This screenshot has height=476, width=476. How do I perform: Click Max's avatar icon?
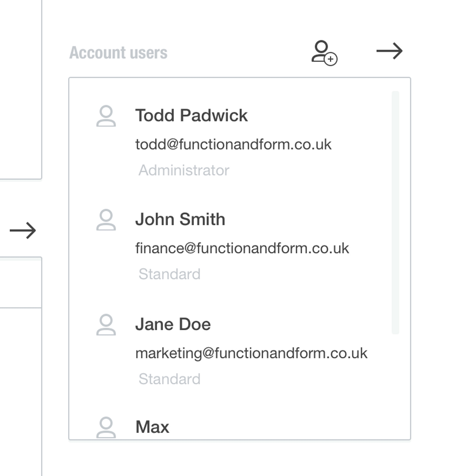(106, 427)
